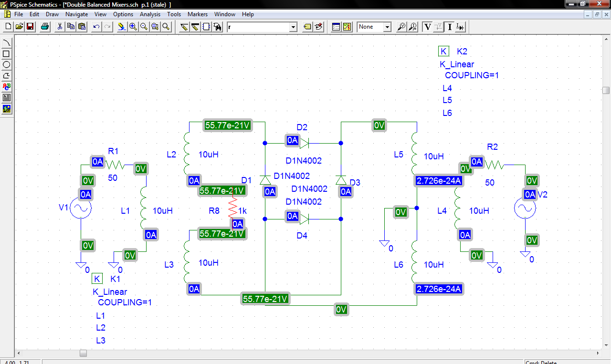Toggle Enable Bias Voltage Display V button
The image size is (611, 364).
428,27
